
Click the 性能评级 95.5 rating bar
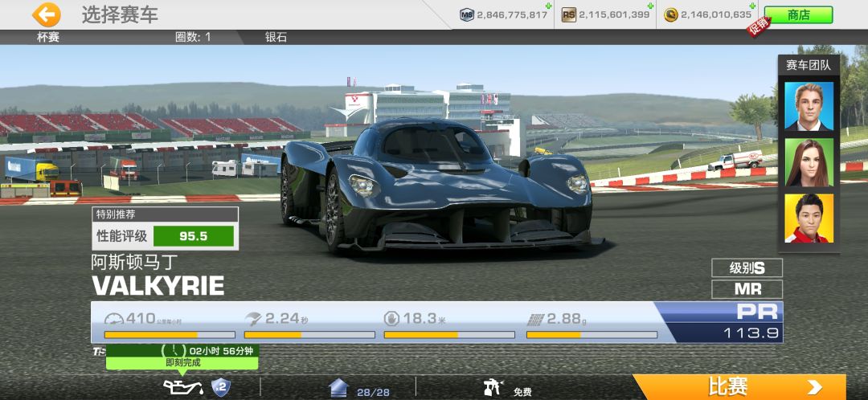coord(165,236)
